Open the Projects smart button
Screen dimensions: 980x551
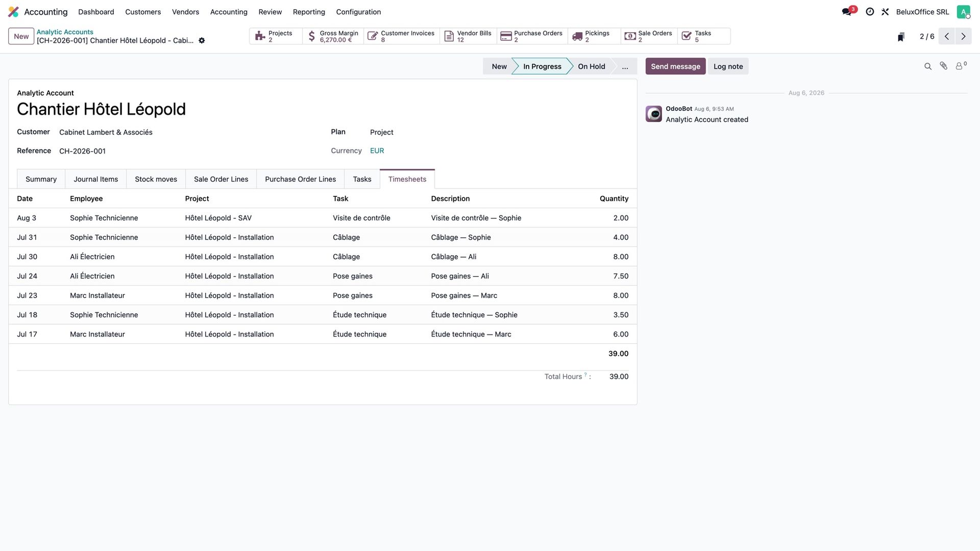coord(276,36)
